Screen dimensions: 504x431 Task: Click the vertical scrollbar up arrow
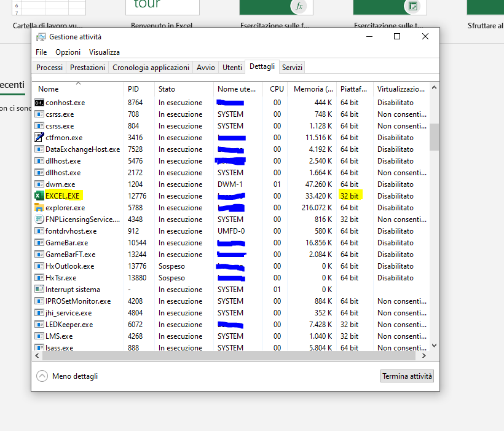pyautogui.click(x=435, y=87)
